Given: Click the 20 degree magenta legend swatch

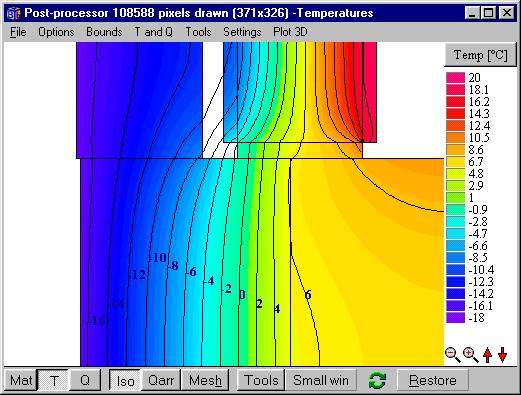Looking at the screenshot, I should [455, 78].
